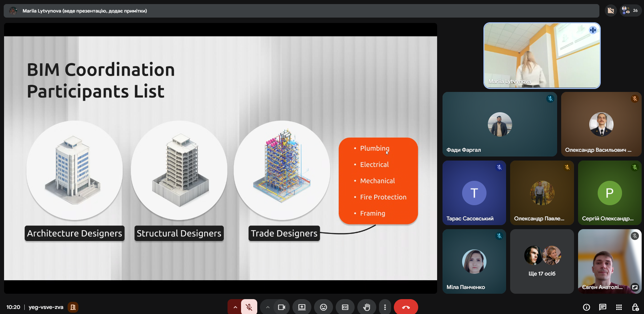The height and width of the screenshot is (314, 644).
Task: Click the 'BIM Coordination Participants List' slide title
Action: coord(101,80)
